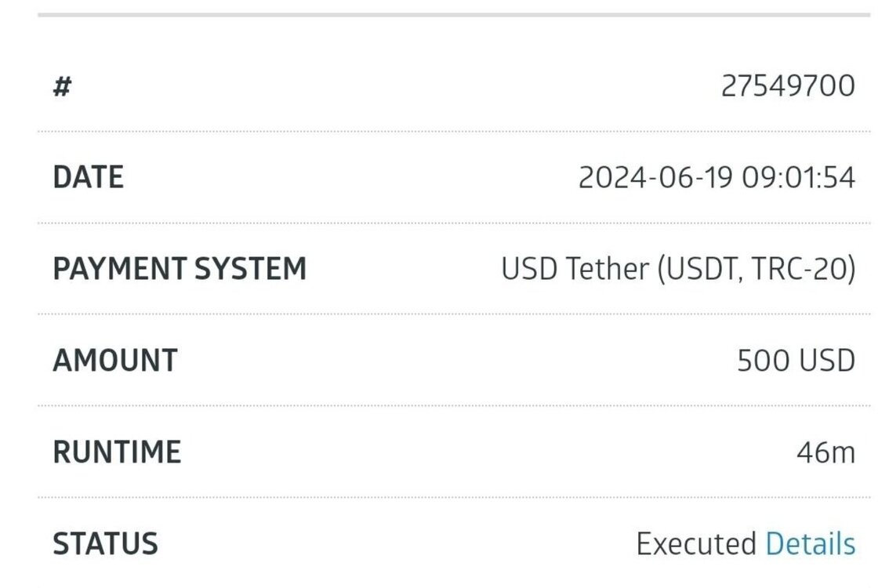The width and height of the screenshot is (878, 588).
Task: Select the transaction number 27549700
Action: [x=788, y=86]
